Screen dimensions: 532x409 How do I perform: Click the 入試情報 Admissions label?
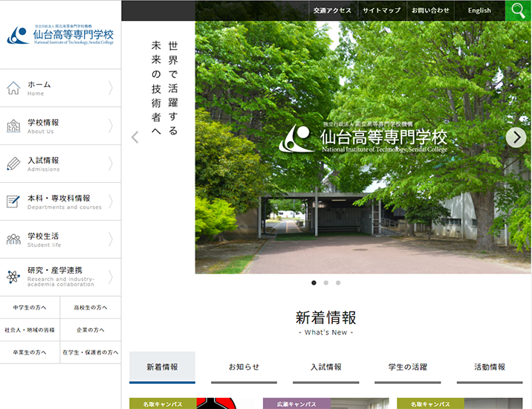[43, 164]
